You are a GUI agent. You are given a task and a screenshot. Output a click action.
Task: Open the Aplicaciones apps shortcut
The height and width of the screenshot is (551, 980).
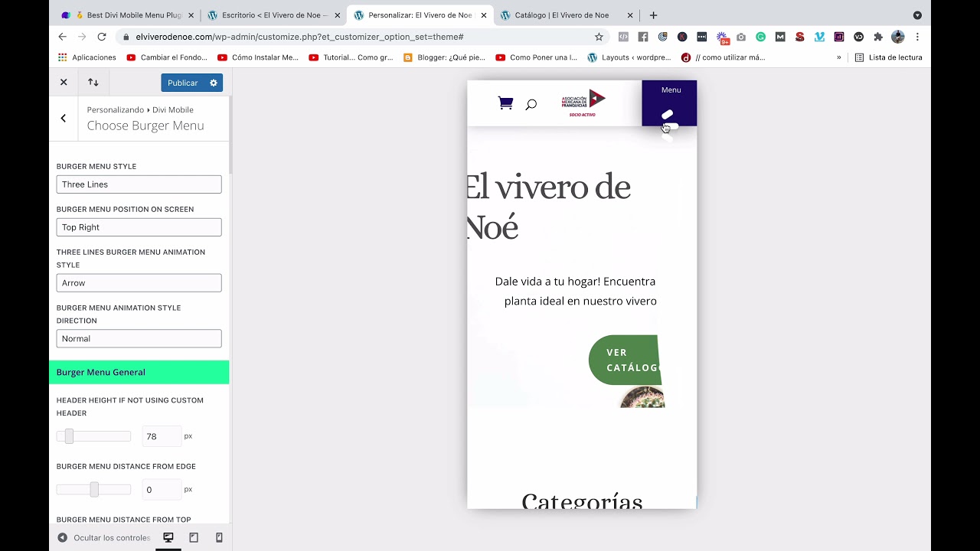[x=87, y=57]
